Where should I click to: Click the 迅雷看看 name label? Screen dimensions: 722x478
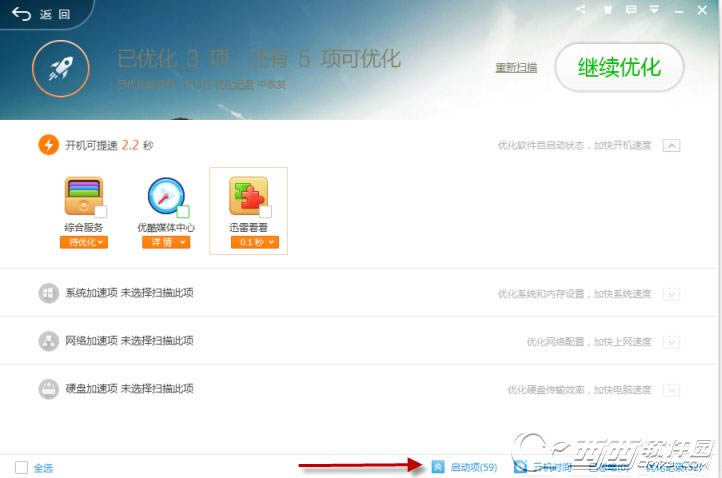[249, 227]
